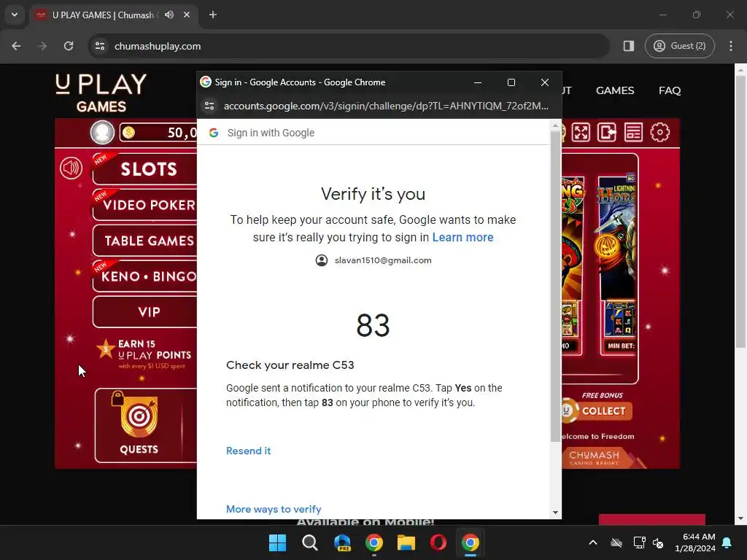Click the chumashuplay.com address bar

coord(348,46)
